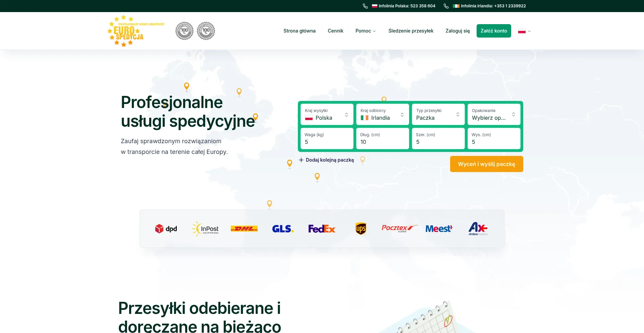This screenshot has height=333, width=644.
Task: Open the Kraj odbiorcy dropdown showing Irlandia
Action: (x=382, y=114)
